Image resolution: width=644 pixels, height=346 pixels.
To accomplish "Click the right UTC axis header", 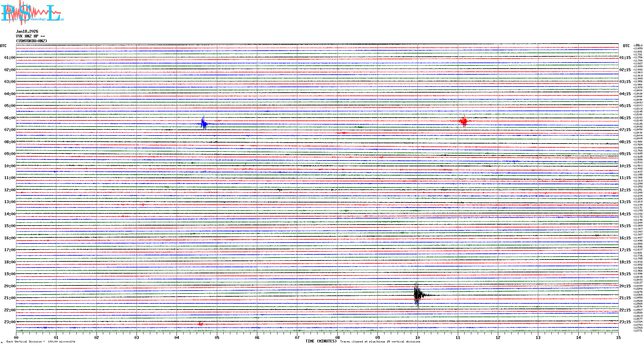I will pyautogui.click(x=626, y=46).
